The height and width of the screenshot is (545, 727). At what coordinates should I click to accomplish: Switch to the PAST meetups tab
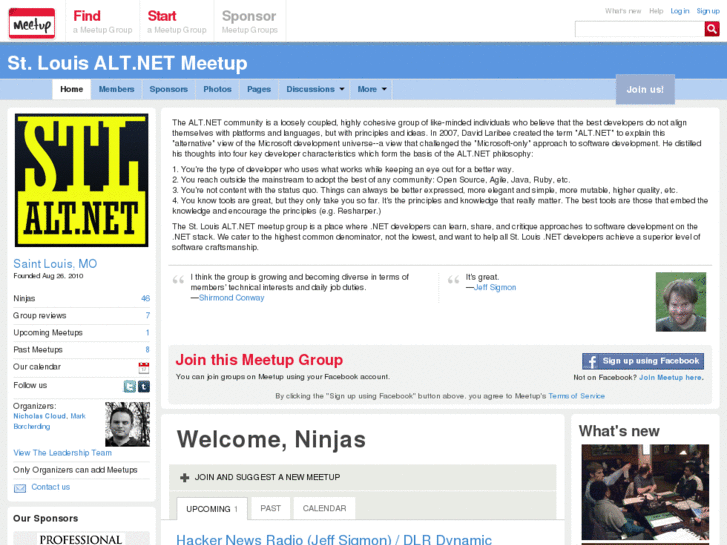pos(270,508)
